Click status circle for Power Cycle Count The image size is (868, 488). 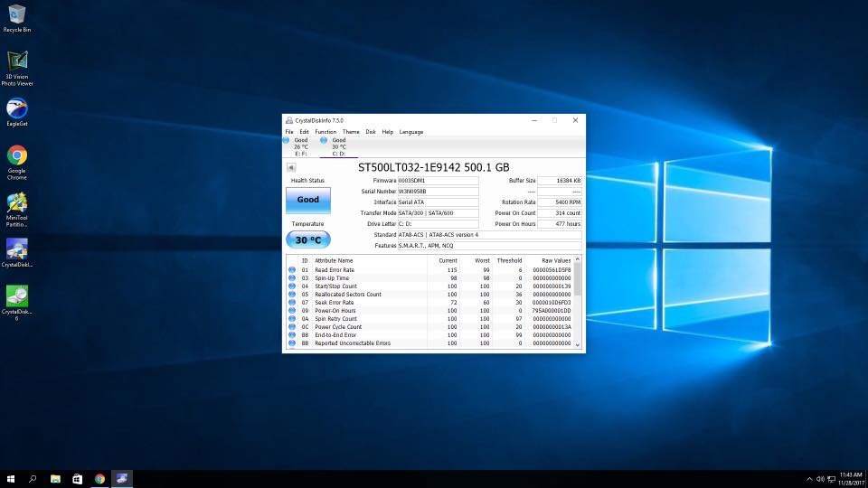coord(292,327)
